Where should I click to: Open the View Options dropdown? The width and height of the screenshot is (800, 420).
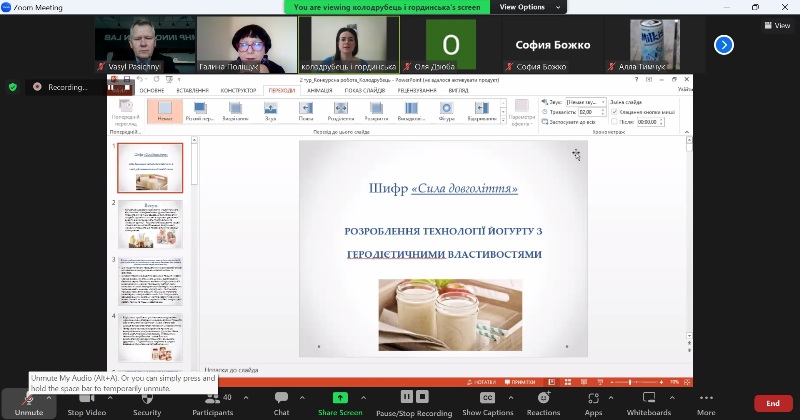[x=528, y=7]
